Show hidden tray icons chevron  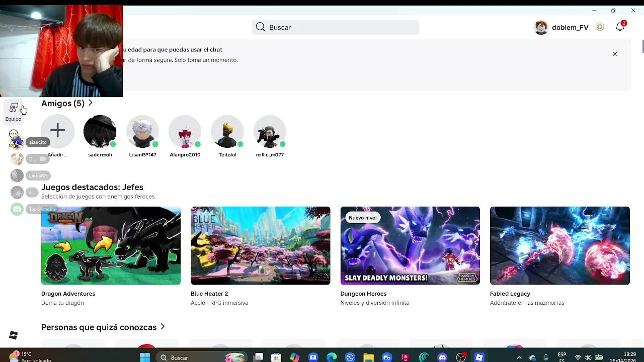pyautogui.click(x=519, y=357)
